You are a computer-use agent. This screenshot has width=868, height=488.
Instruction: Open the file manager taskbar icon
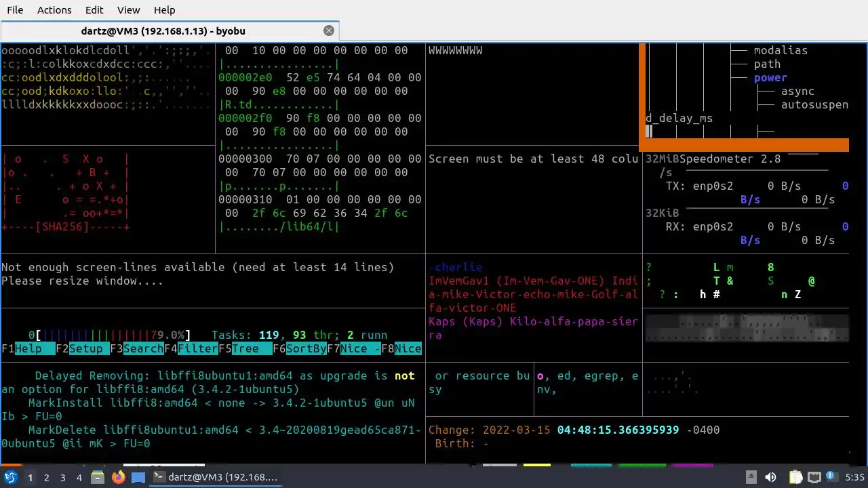(x=98, y=477)
